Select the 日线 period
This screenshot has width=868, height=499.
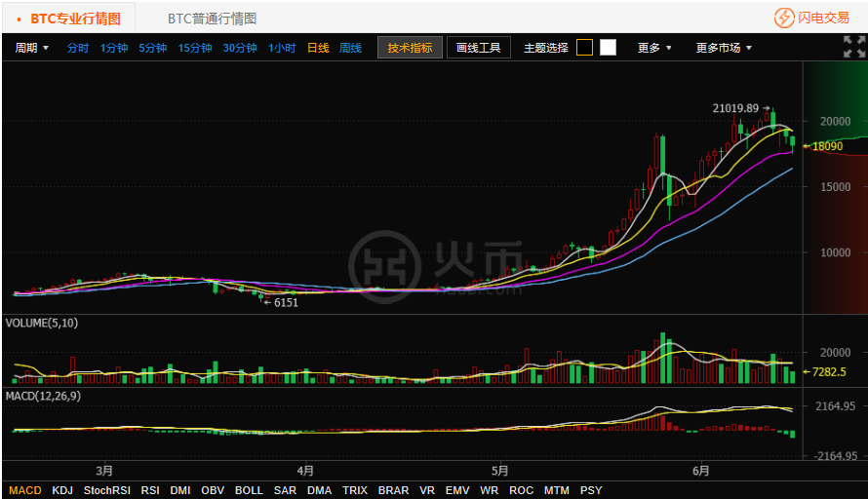pyautogui.click(x=318, y=48)
